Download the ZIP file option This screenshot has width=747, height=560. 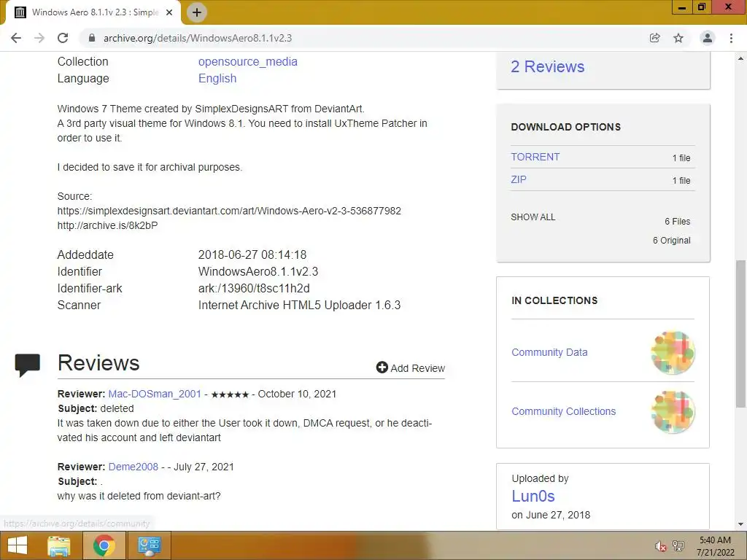pyautogui.click(x=519, y=179)
